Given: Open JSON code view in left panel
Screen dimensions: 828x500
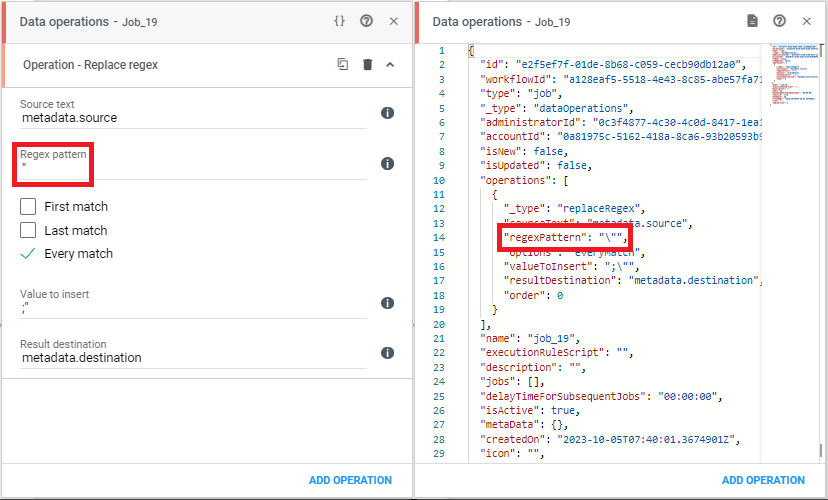Looking at the screenshot, I should coord(340,21).
